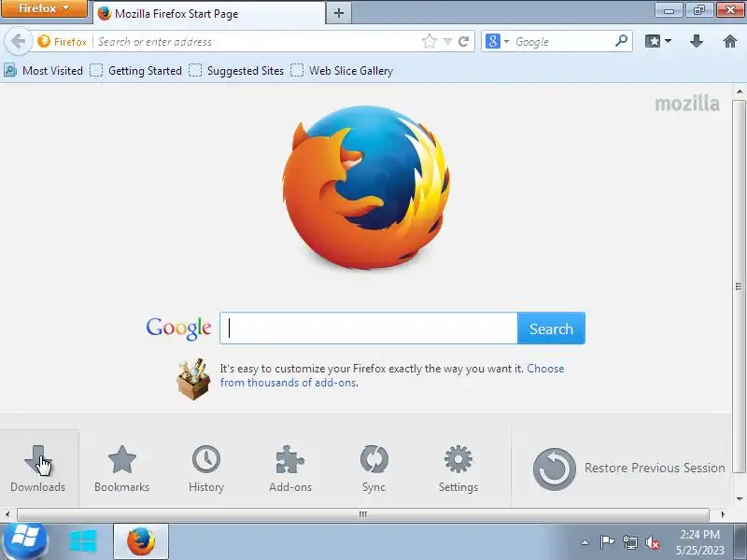Open the Getting Started bookmark

tap(136, 71)
